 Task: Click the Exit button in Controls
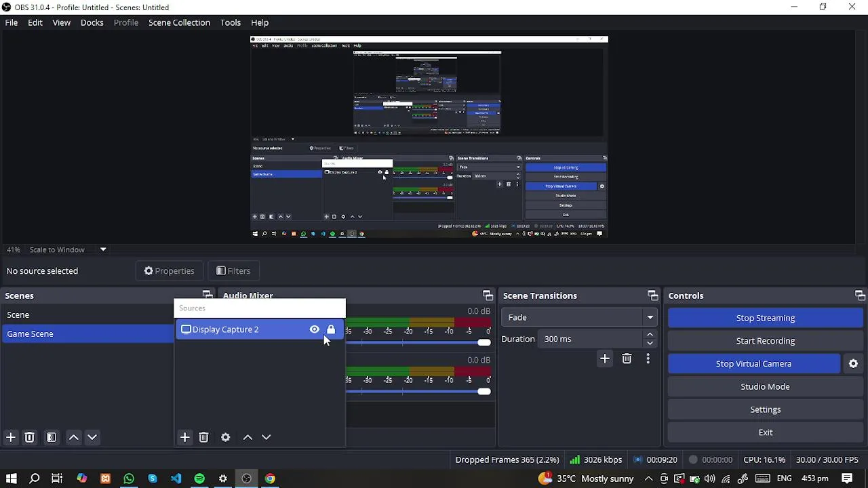766,432
